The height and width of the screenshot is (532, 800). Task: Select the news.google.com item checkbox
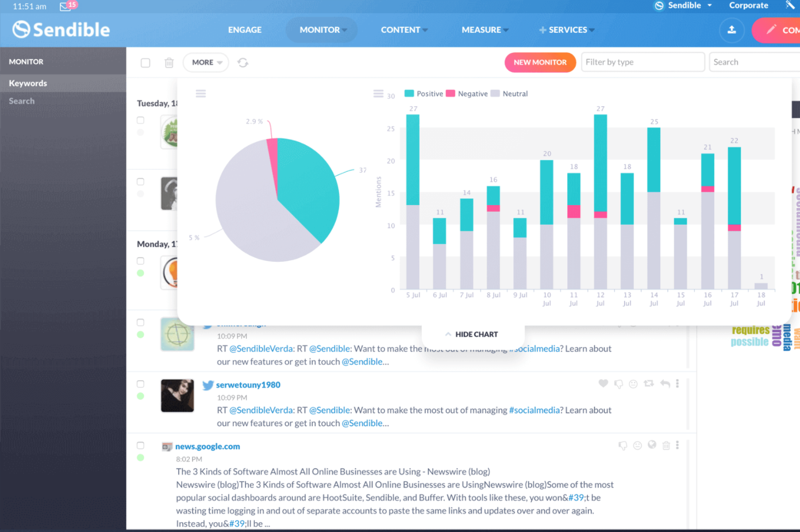tap(140, 445)
